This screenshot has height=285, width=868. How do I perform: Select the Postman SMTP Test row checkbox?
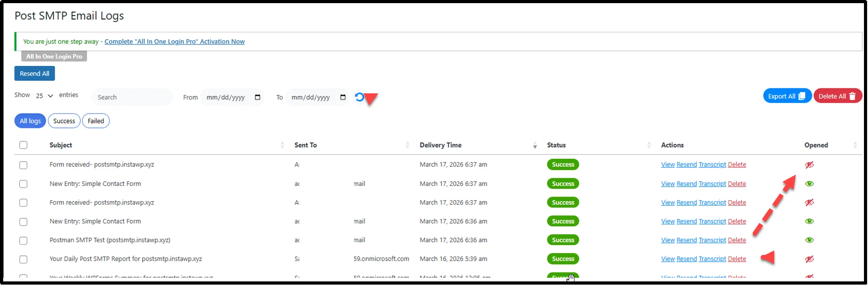point(23,241)
